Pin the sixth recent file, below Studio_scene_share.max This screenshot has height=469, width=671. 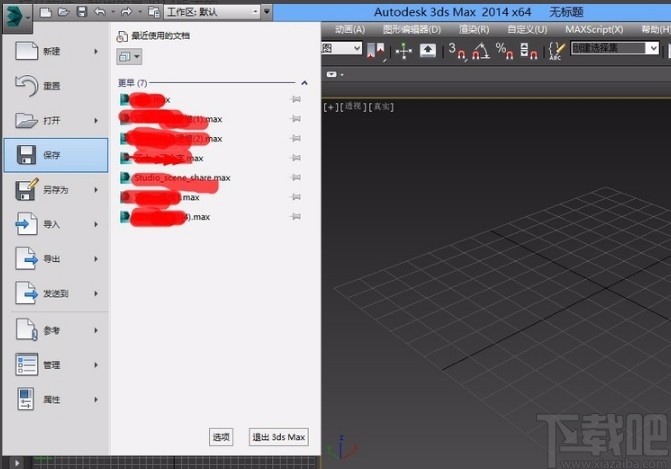tap(296, 197)
